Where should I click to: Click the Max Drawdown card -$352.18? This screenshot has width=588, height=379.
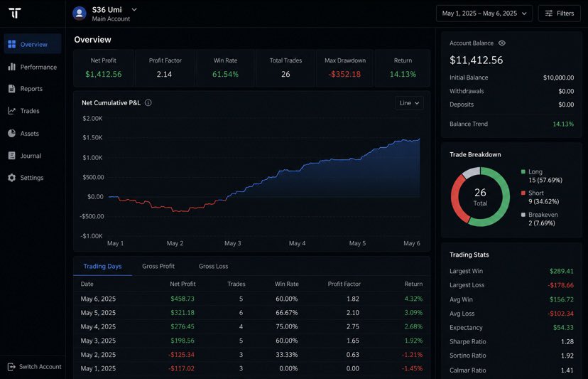pos(344,68)
